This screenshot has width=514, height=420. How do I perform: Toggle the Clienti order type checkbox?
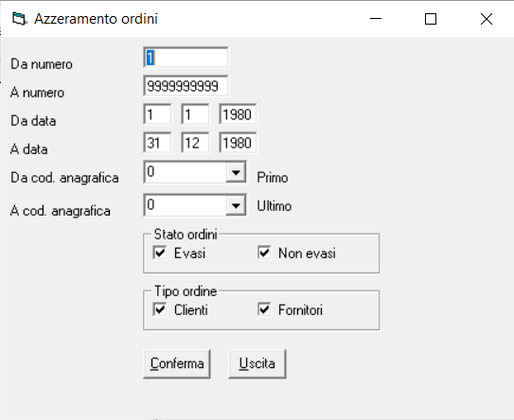[160, 309]
